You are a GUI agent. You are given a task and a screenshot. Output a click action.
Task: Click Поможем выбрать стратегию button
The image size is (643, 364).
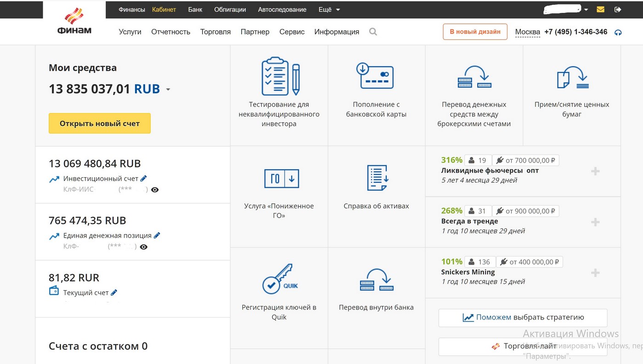pos(523,317)
